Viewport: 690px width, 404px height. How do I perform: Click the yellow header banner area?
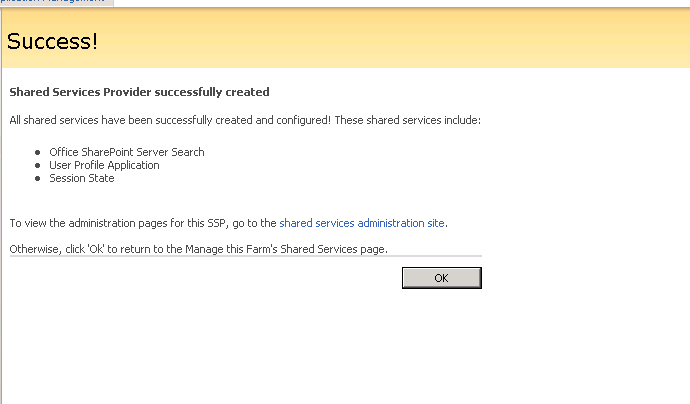coord(400,42)
